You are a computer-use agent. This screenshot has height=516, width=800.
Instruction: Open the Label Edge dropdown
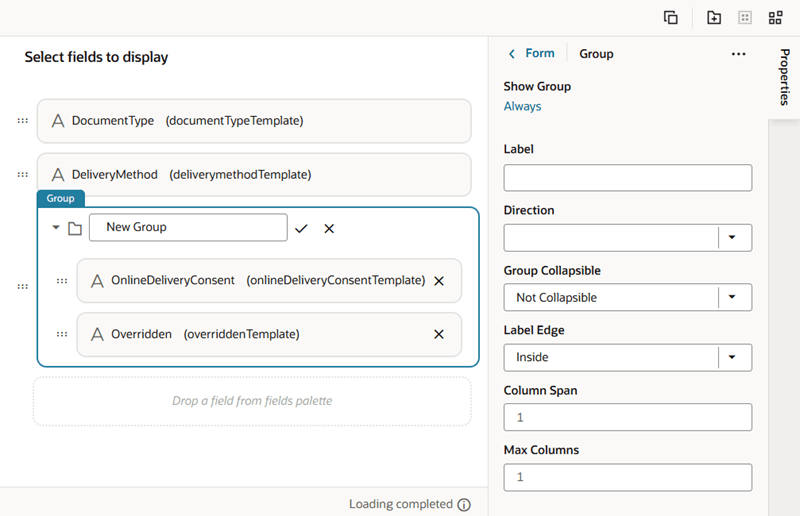(x=734, y=357)
